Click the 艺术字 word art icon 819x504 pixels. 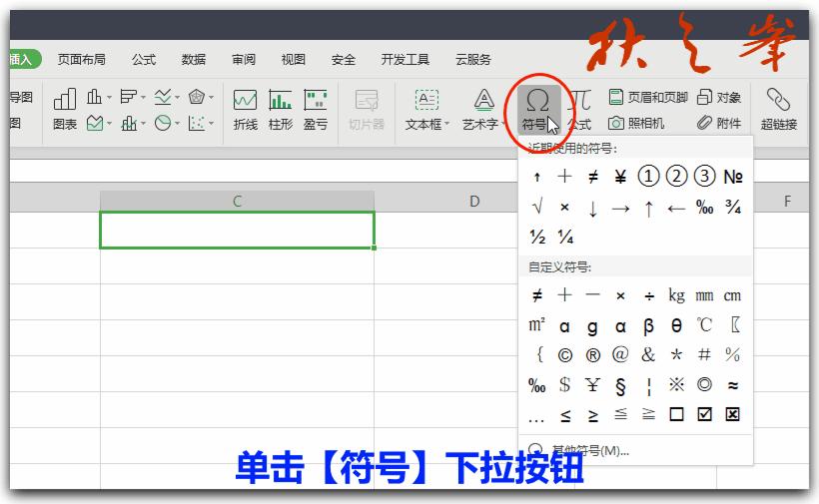tap(484, 100)
